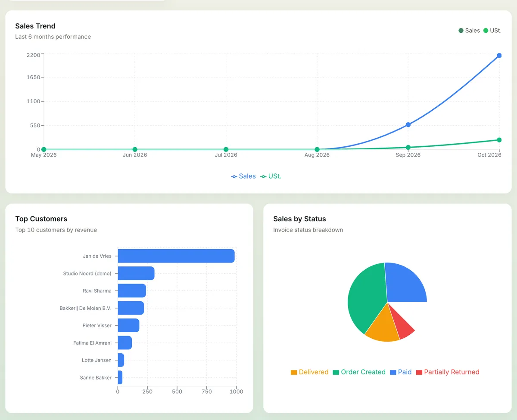Viewport: 517px width, 420px height.
Task: Click the Sales legend item in the Sales Trend header
Action: pos(469,31)
